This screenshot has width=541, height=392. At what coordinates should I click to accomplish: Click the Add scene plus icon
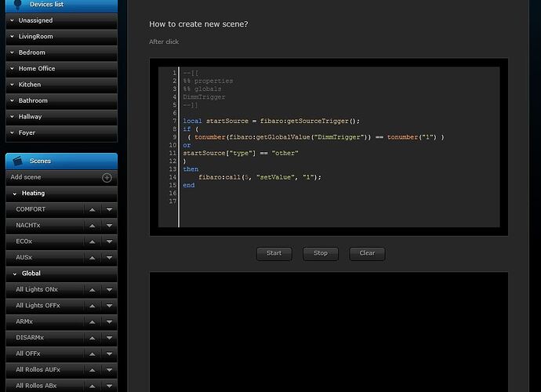pyautogui.click(x=107, y=178)
